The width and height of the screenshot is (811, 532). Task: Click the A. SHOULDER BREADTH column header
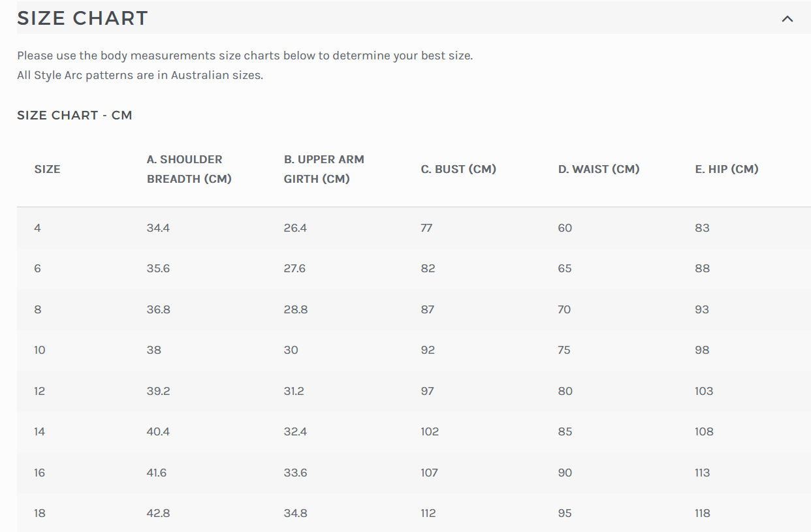tap(189, 168)
